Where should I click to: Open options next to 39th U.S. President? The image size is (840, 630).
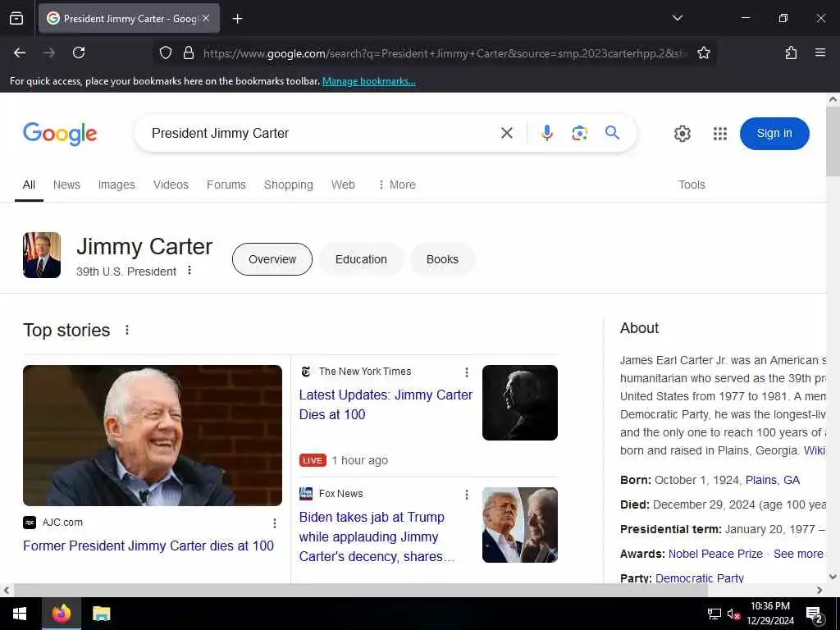tap(189, 270)
